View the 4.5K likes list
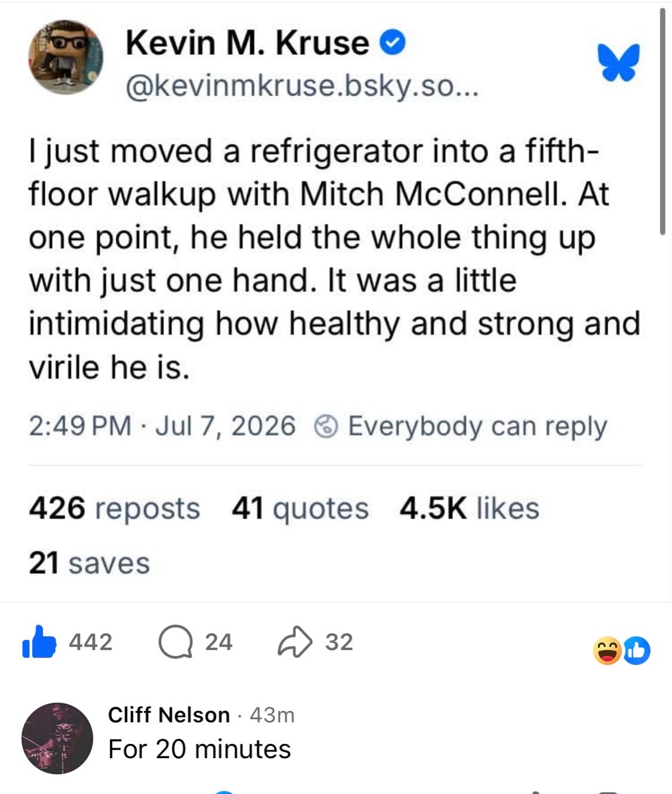 [469, 508]
